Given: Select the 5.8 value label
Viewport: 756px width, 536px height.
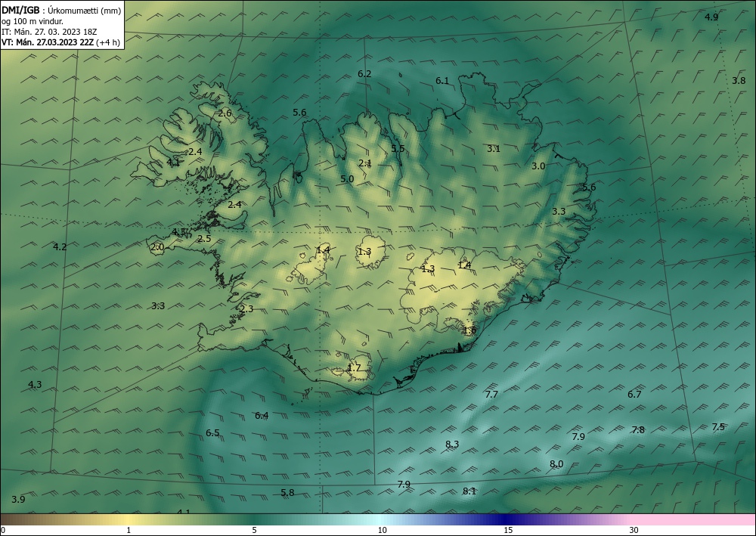Looking at the screenshot, I should click(x=287, y=493).
